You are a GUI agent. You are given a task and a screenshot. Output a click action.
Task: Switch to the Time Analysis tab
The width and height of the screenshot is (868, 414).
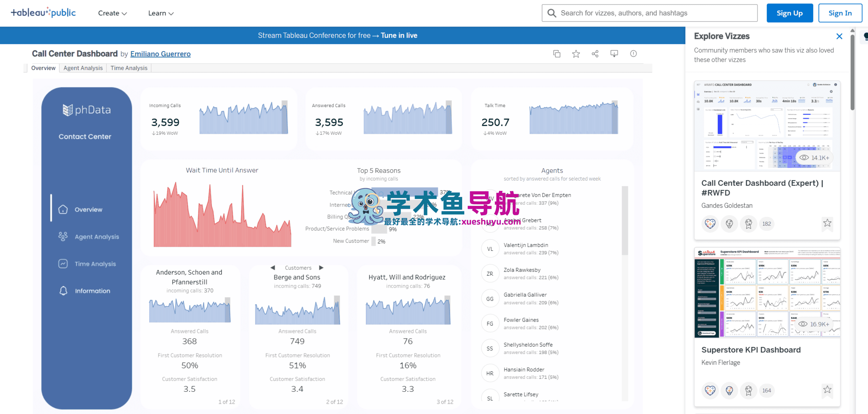[129, 68]
